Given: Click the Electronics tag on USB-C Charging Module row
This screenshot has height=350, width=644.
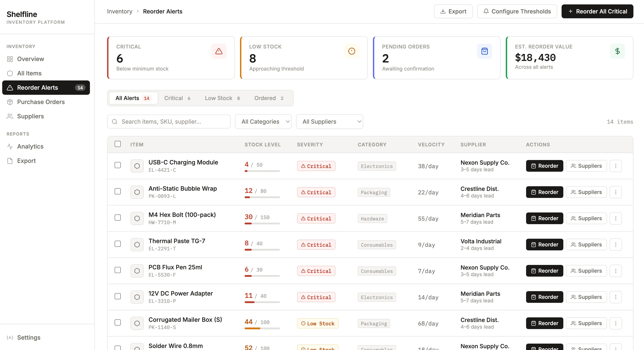Looking at the screenshot, I should [x=376, y=166].
